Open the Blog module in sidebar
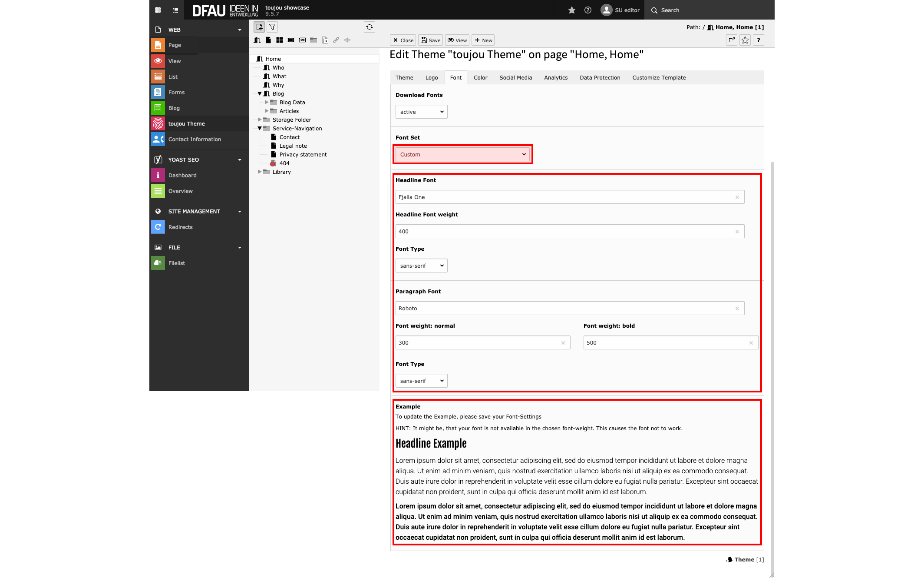 tap(199, 108)
